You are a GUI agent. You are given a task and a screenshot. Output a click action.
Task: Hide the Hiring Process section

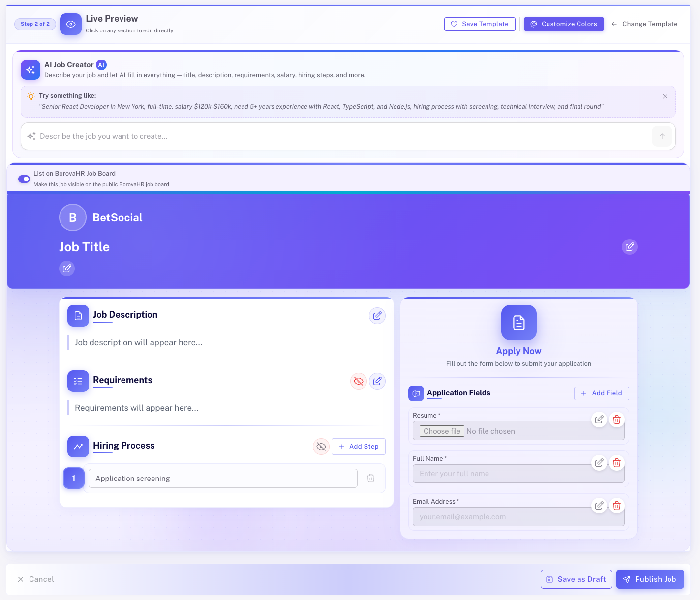pos(321,447)
